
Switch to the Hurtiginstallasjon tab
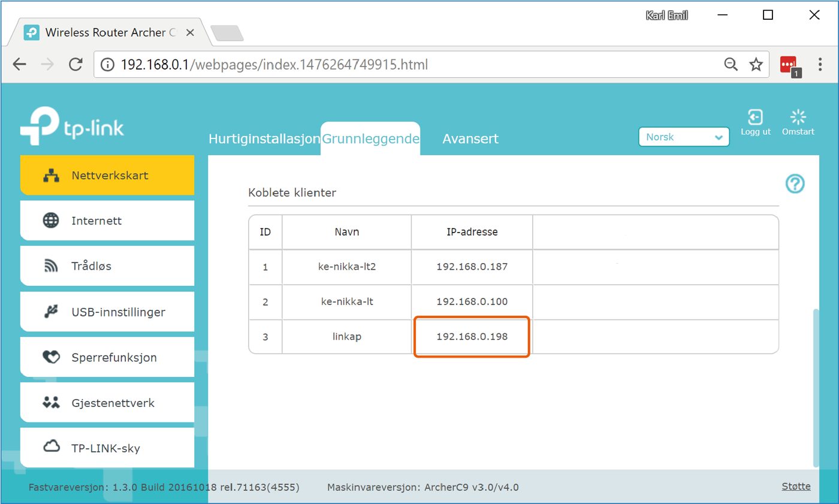tap(264, 139)
